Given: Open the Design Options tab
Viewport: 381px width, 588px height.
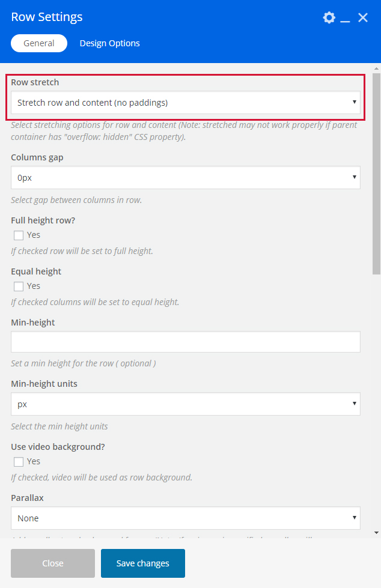Looking at the screenshot, I should 109,43.
